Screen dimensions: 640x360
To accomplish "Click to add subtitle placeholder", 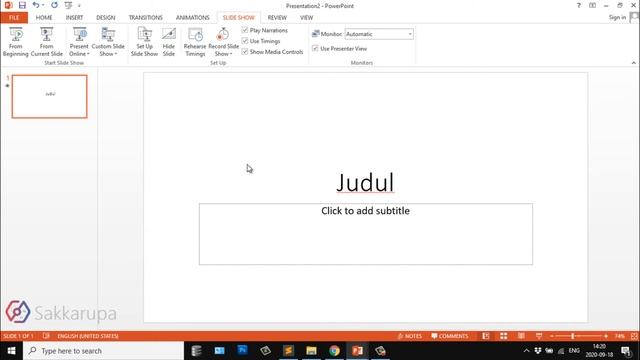I will (366, 234).
